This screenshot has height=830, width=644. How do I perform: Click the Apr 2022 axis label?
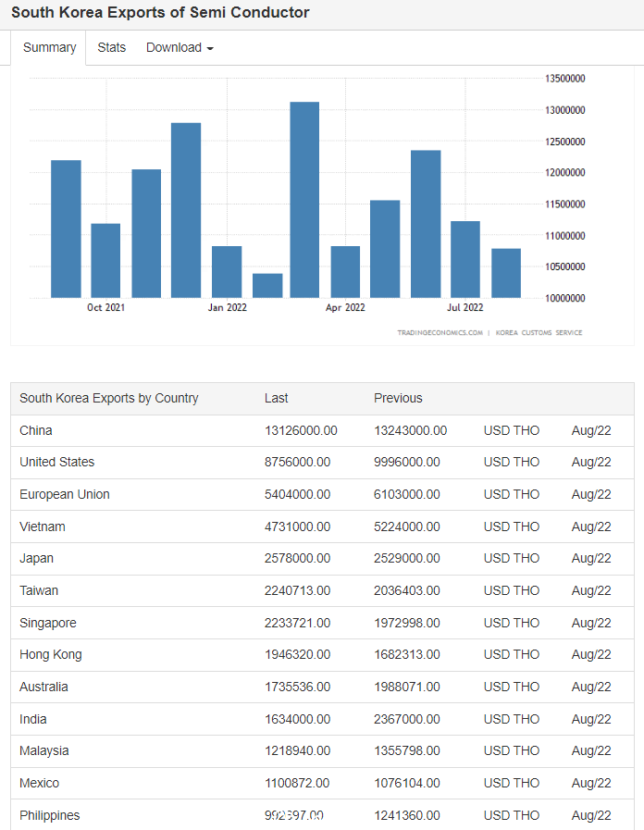coord(345,307)
